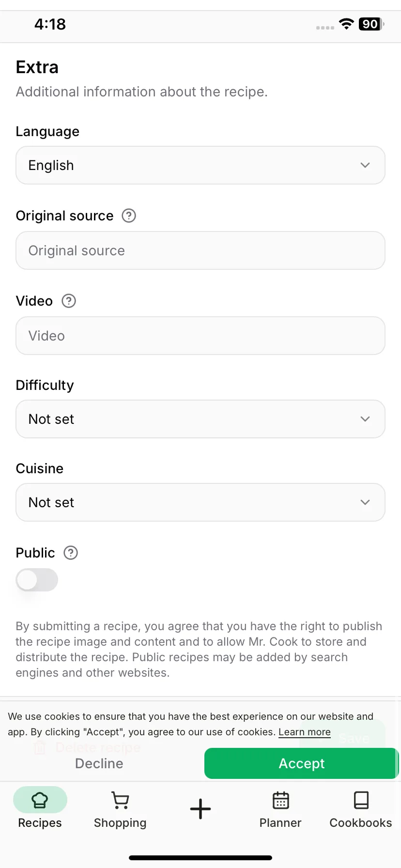Expand the Cuisine dropdown
Image resolution: width=401 pixels, height=868 pixels.
tap(200, 502)
